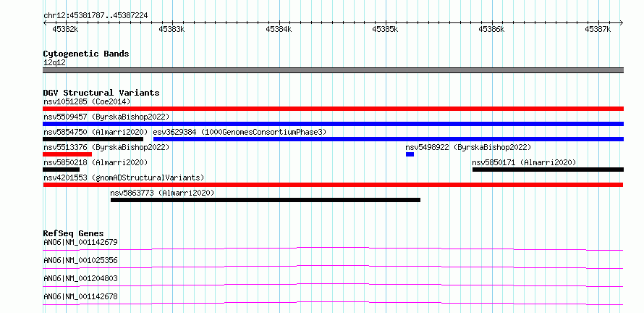Click the Cytogenetic Bands track heading

click(86, 54)
